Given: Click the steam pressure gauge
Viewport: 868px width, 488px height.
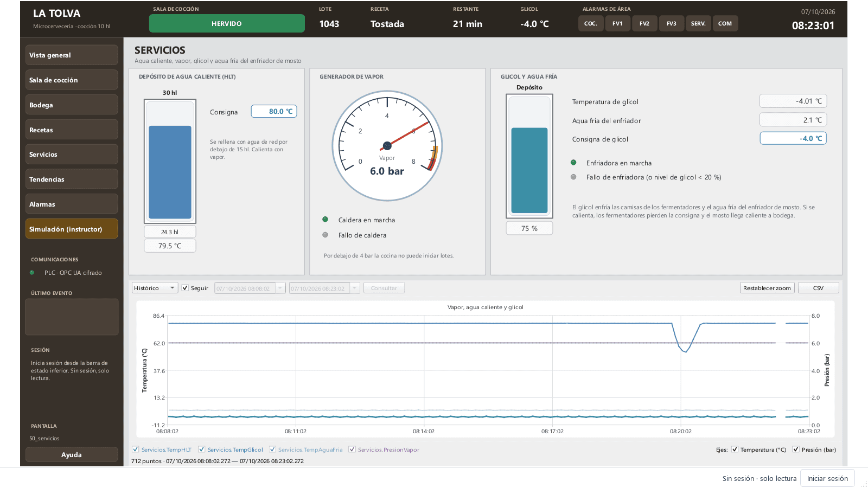Looking at the screenshot, I should pos(387,146).
